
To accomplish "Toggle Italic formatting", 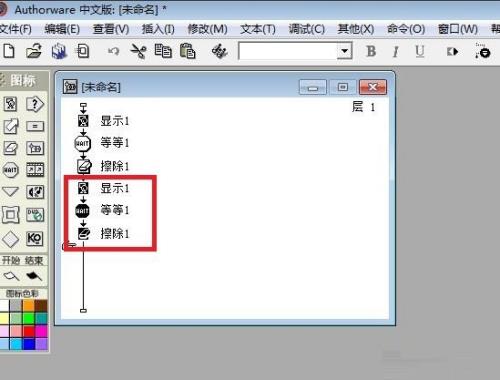I will tap(395, 51).
